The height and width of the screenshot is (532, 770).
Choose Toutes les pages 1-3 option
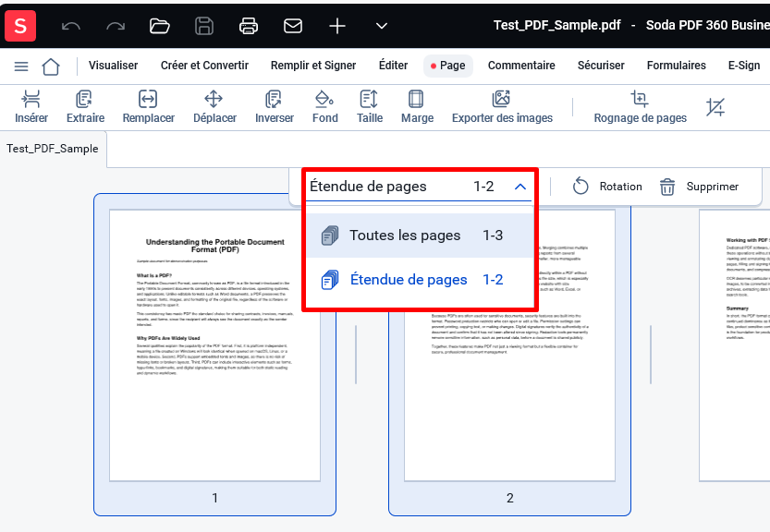420,236
